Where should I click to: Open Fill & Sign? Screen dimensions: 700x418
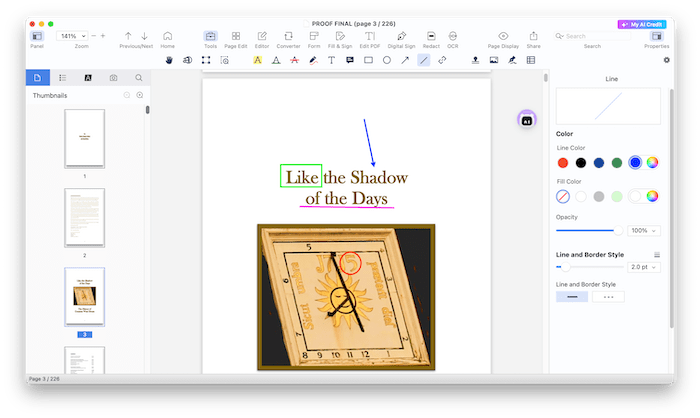(x=340, y=39)
